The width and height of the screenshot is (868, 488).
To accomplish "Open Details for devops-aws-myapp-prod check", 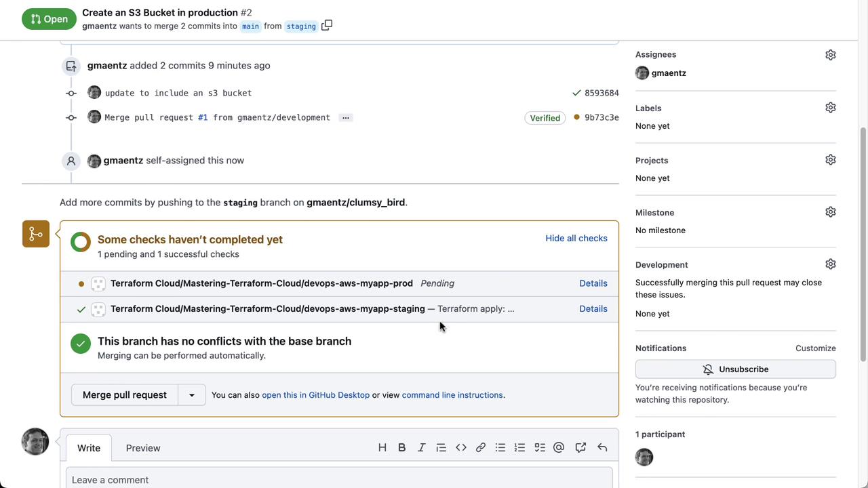I will click(x=593, y=283).
